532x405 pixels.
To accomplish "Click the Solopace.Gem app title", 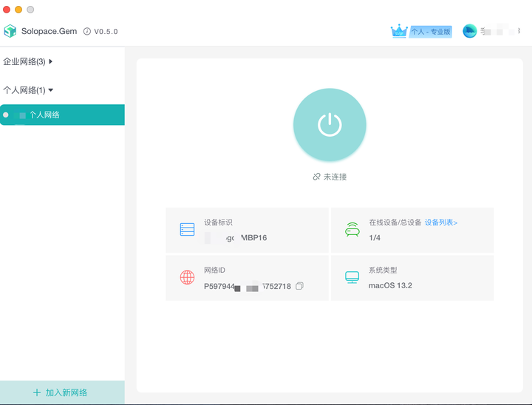I will (50, 31).
